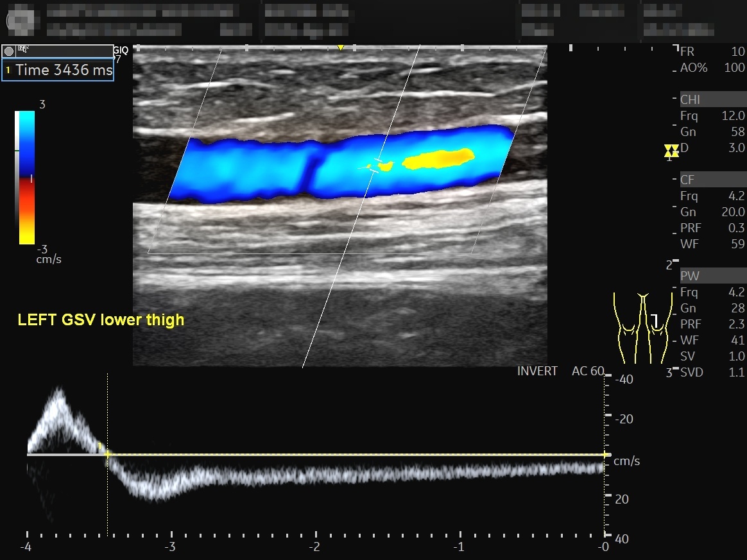The width and height of the screenshot is (747, 560).
Task: Select the LEFT GSV lower thigh annotation
Action: [101, 319]
